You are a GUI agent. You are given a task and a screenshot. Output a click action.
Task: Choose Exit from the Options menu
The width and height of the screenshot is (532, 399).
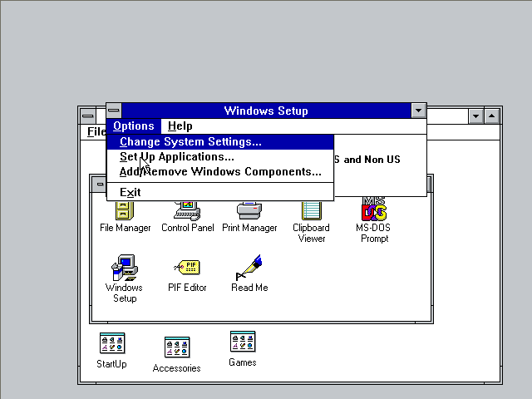pos(220,192)
